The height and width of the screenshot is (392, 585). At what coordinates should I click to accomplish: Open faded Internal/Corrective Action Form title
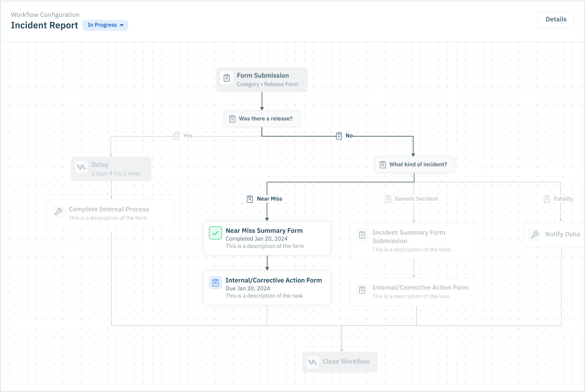point(420,288)
